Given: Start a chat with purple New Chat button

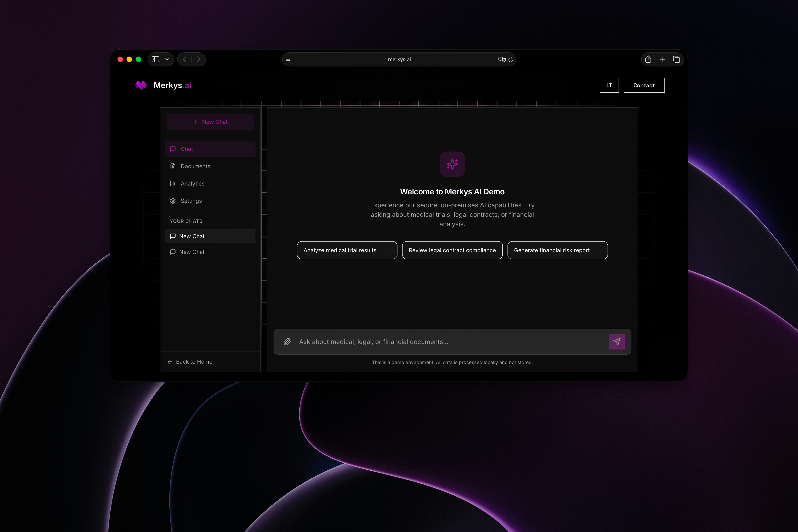Looking at the screenshot, I should 210,122.
